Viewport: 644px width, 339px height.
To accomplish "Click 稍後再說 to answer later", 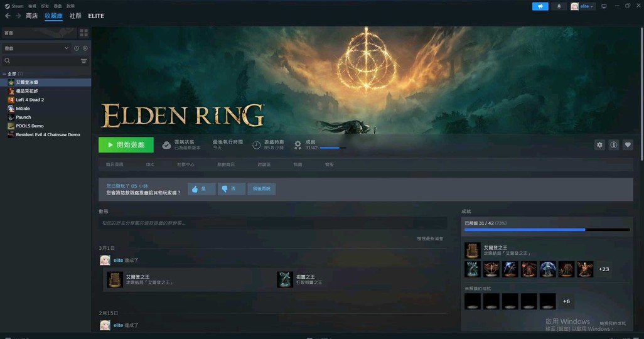I will tap(261, 189).
